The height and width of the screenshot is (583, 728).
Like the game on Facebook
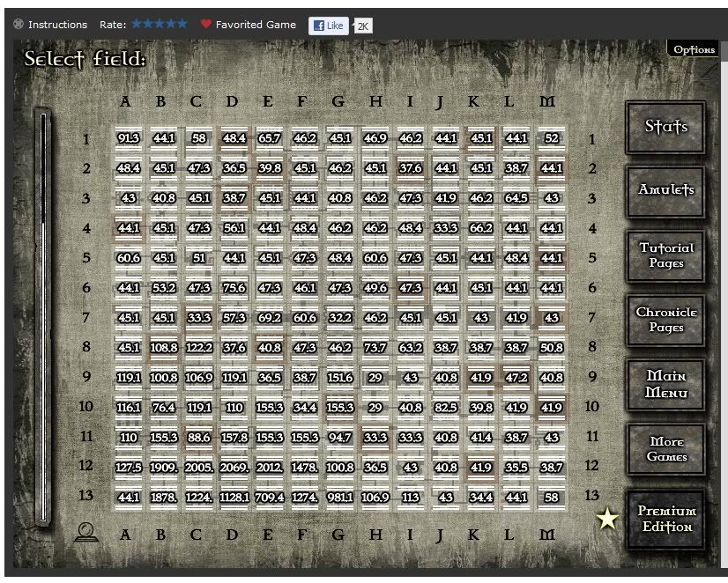[329, 26]
